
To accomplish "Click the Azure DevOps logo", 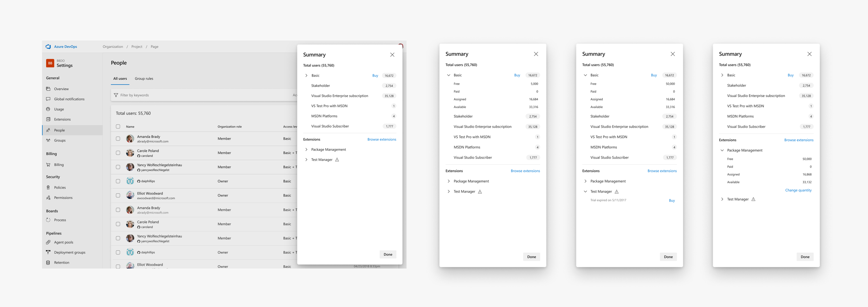I will [48, 47].
